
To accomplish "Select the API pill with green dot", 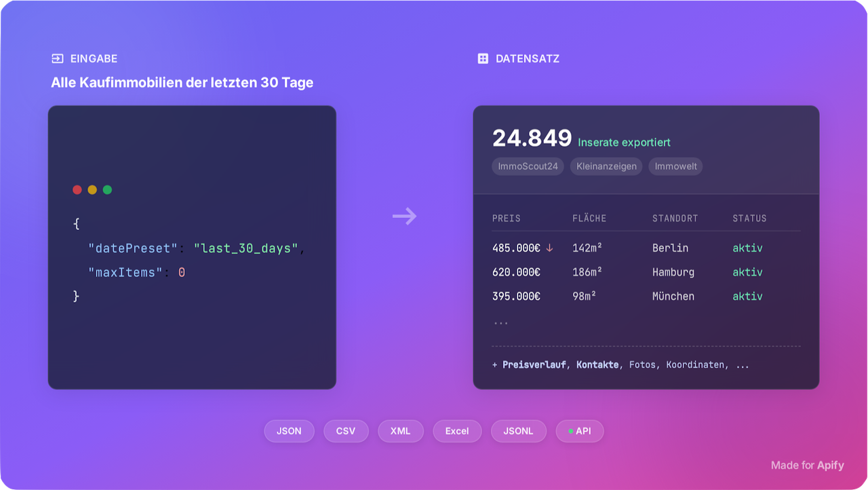I will coord(579,431).
